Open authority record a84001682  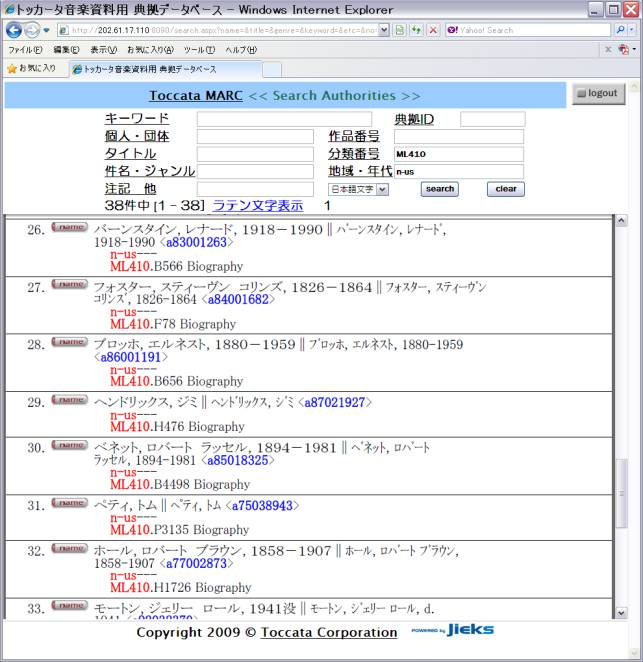pos(238,300)
